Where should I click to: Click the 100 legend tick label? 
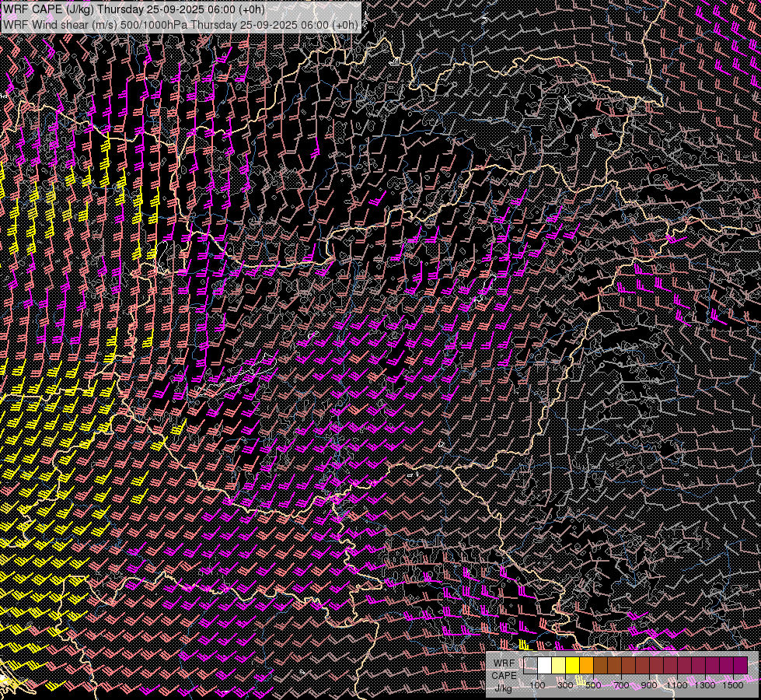pos(537,685)
